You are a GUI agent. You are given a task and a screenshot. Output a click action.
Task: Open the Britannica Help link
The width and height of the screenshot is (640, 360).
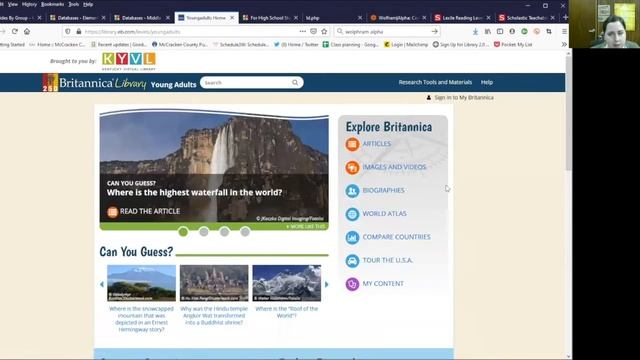(487, 82)
